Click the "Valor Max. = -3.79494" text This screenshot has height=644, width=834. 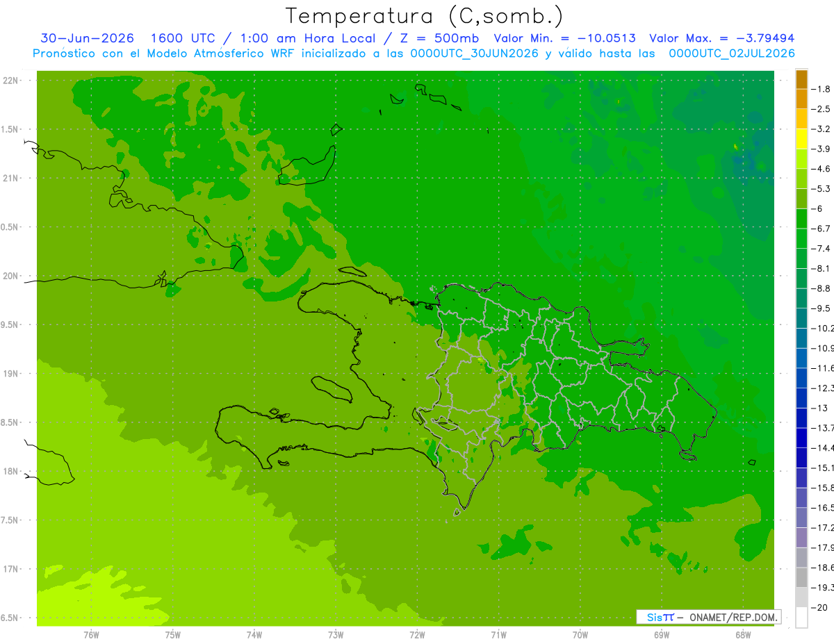point(722,38)
